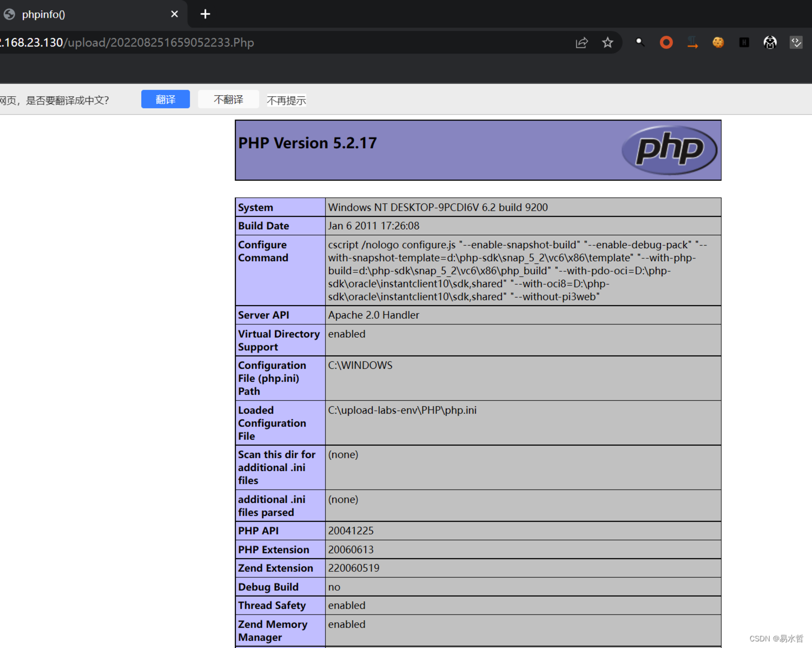Select 不再提示 to stop translation prompts

(x=286, y=101)
